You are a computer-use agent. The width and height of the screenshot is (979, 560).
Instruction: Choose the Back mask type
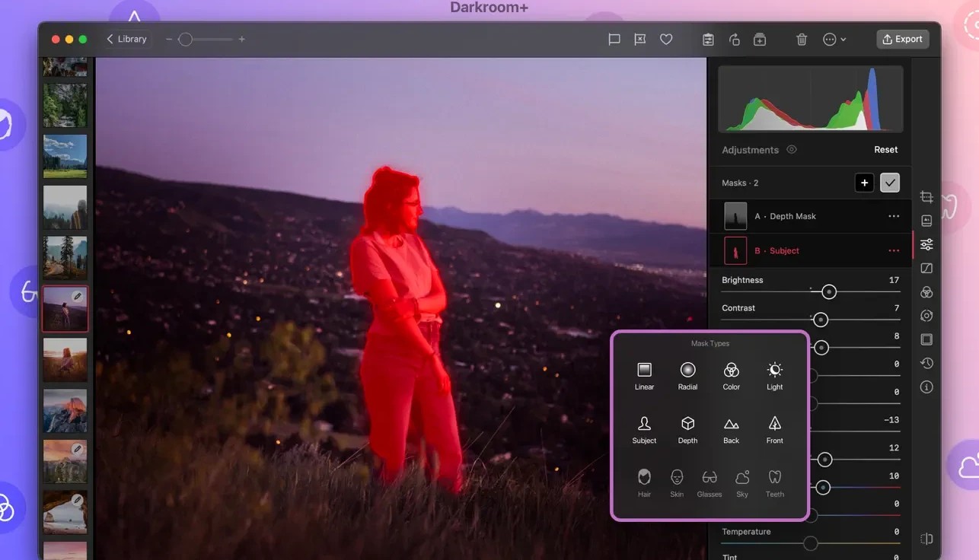(x=731, y=430)
